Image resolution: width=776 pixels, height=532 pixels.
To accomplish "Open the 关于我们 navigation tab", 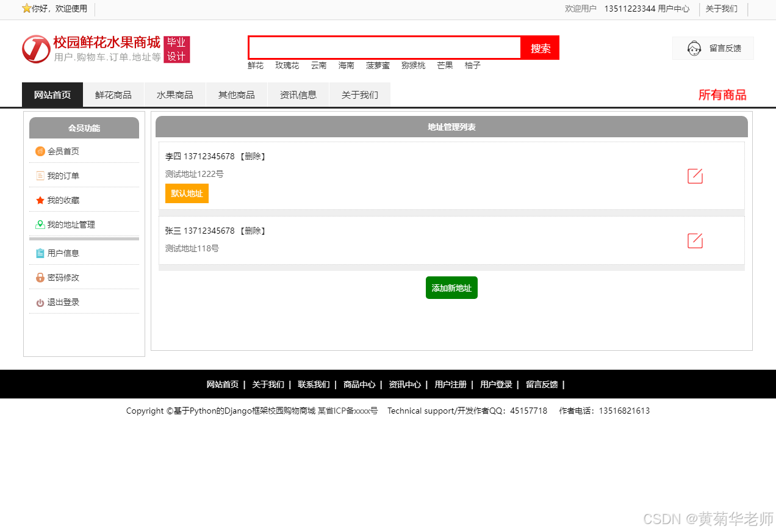I will coord(360,95).
